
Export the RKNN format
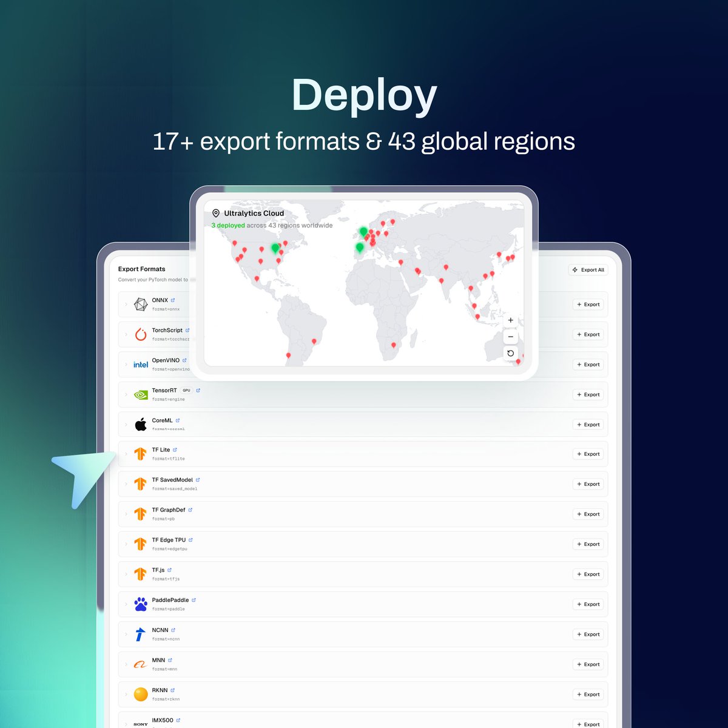click(x=588, y=694)
